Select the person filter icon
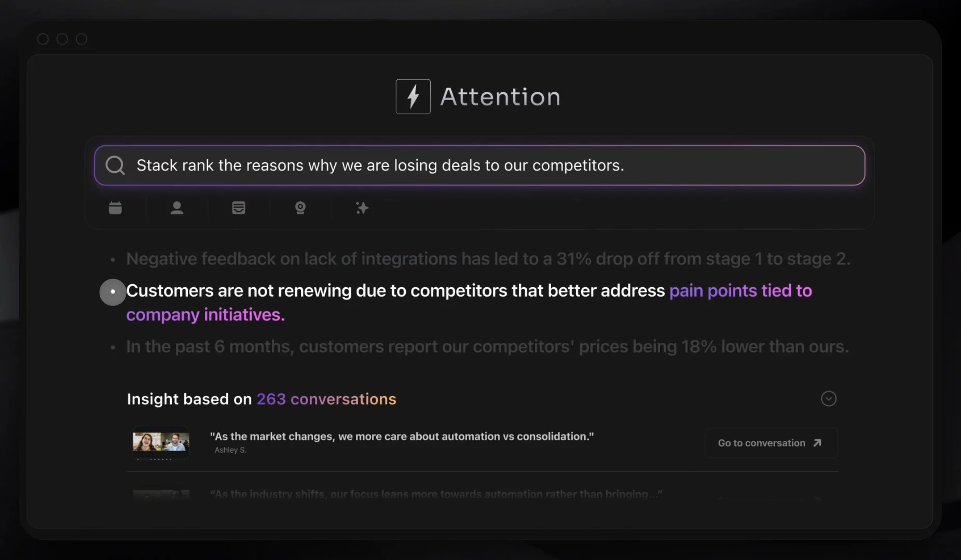This screenshot has width=961, height=560. [177, 208]
